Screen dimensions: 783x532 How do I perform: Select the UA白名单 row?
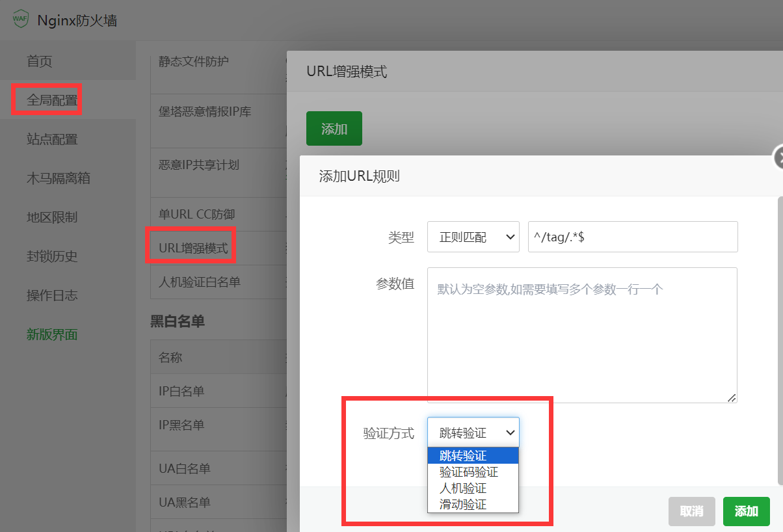pos(219,468)
